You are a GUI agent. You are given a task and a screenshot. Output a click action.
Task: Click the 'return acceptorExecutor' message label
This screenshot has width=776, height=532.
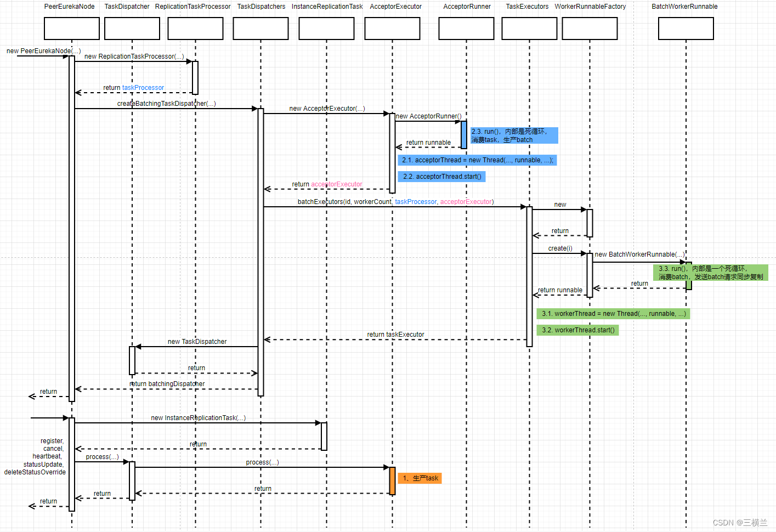[327, 184]
